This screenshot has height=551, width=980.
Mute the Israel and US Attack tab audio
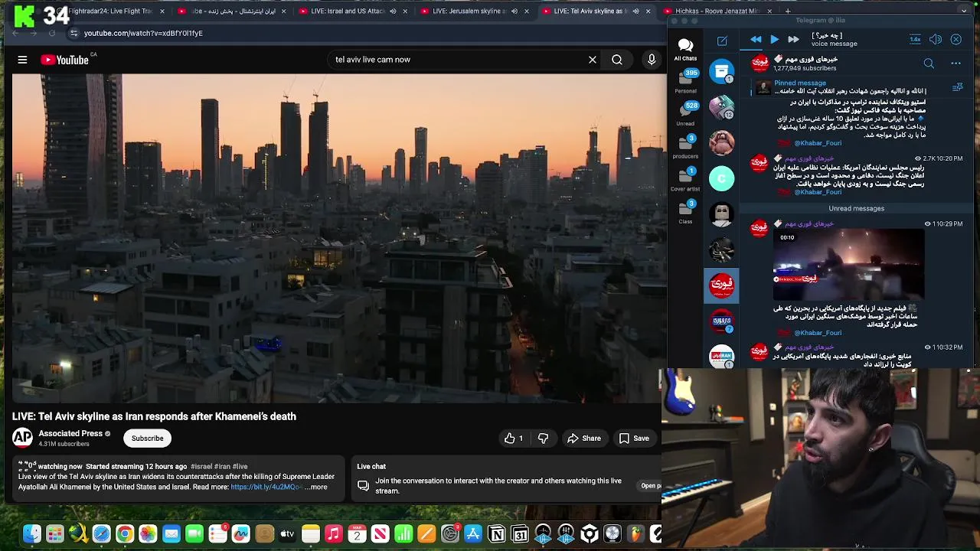pyautogui.click(x=393, y=11)
